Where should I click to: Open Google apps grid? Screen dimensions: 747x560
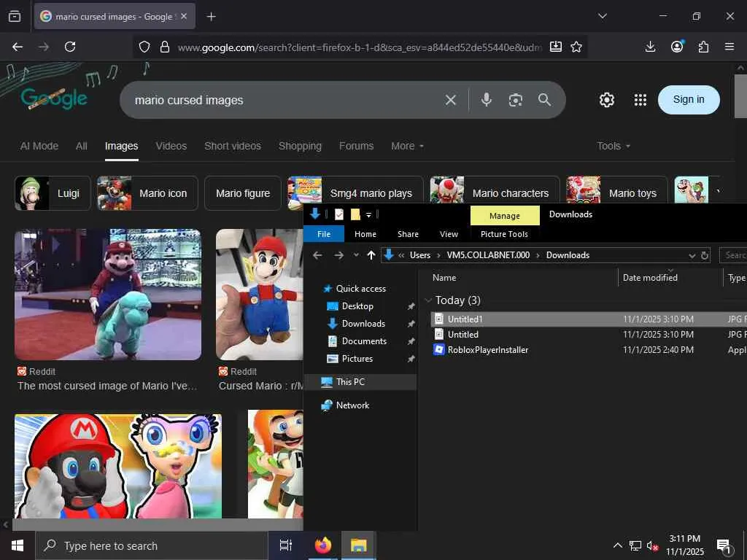click(x=640, y=100)
